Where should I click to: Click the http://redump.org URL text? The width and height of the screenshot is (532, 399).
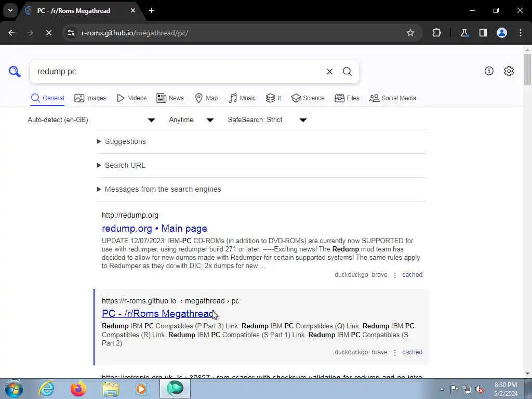tap(130, 215)
